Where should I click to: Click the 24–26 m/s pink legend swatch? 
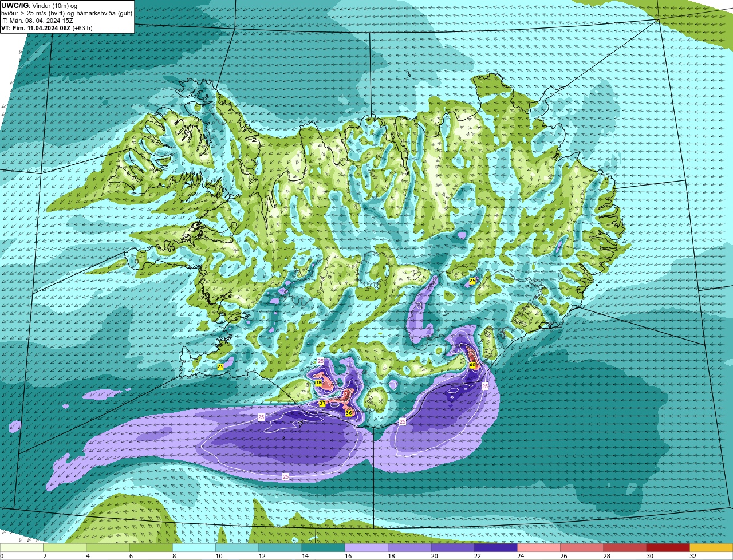click(539, 547)
